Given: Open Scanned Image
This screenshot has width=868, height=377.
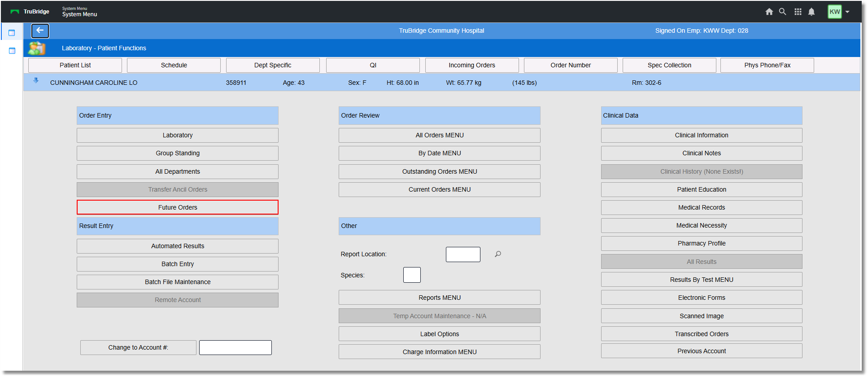Looking at the screenshot, I should click(702, 316).
